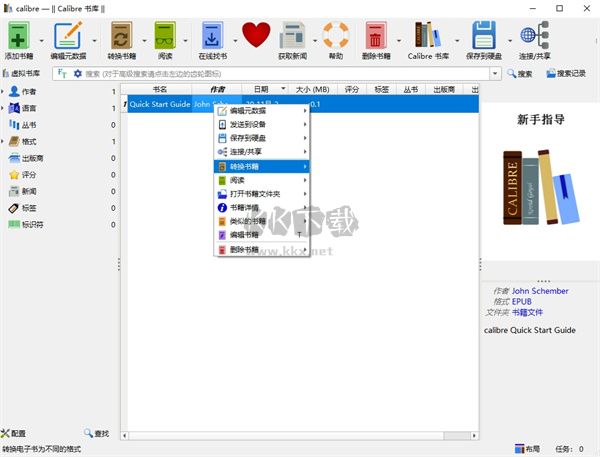Image resolution: width=600 pixels, height=457 pixels.
Task: Click the 获取新闻 (Fetch news) icon
Action: [292, 36]
